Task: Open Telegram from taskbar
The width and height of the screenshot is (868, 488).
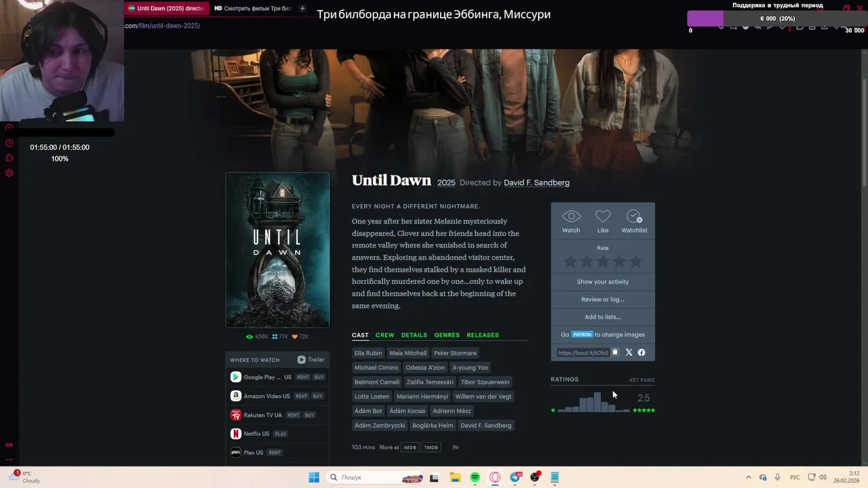Action: [x=515, y=477]
